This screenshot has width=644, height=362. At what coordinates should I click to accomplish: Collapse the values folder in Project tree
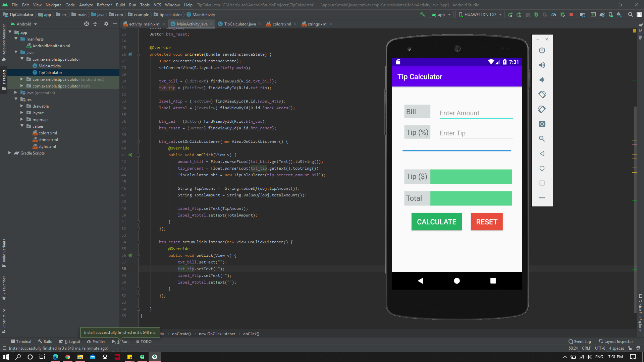pos(22,126)
